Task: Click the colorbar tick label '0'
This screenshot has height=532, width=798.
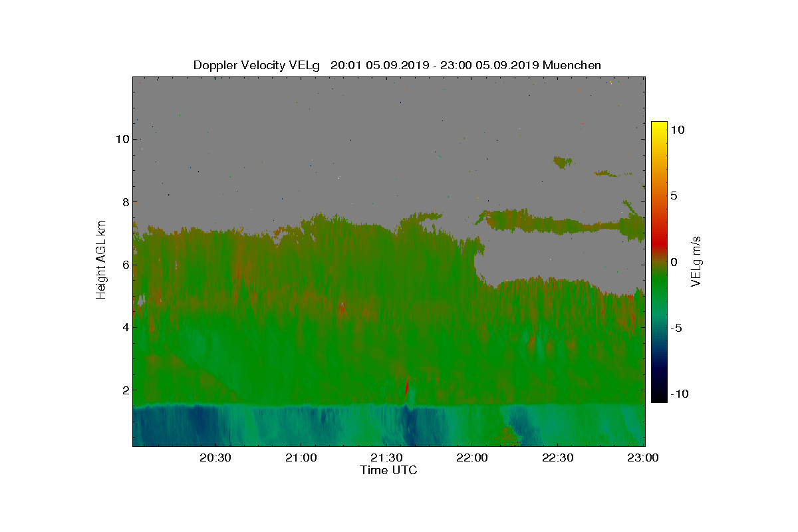Action: tap(673, 262)
